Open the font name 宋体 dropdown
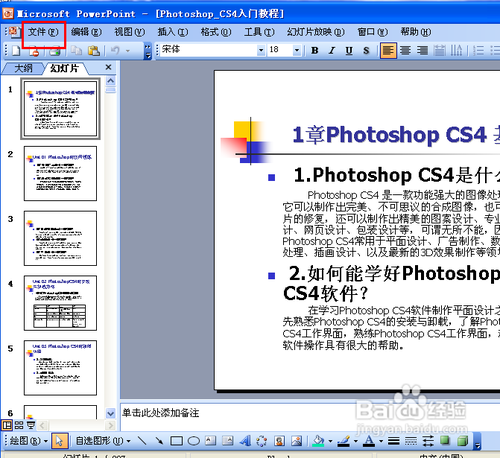Screen dimensions: 500x458 (x=261, y=50)
